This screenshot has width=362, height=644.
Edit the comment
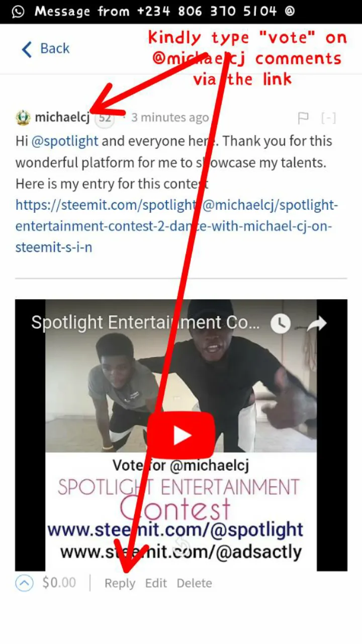(x=156, y=583)
